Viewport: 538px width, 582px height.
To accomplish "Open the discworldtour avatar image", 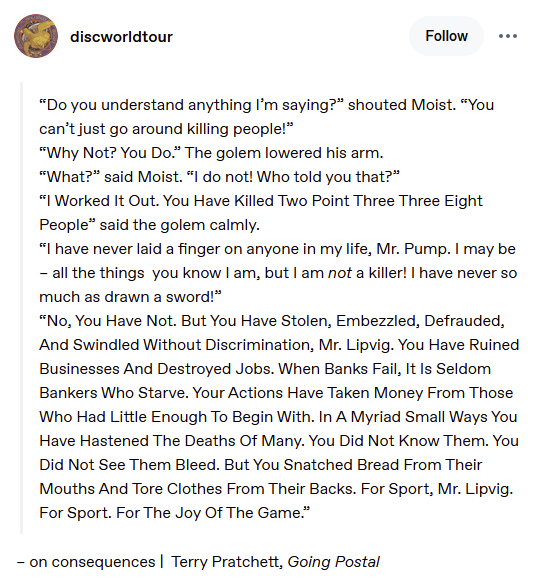I will click(x=36, y=36).
